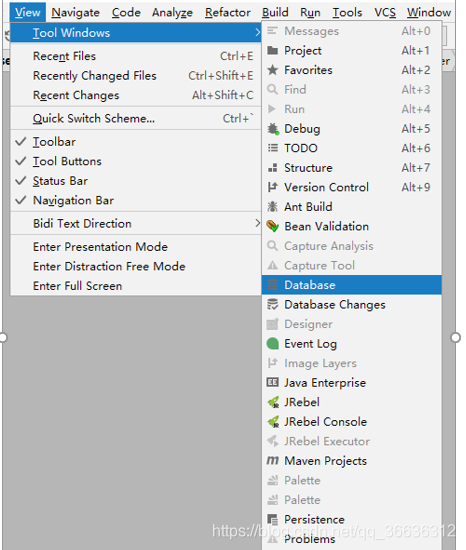
Task: Click the Project folder icon
Action: coord(272,51)
